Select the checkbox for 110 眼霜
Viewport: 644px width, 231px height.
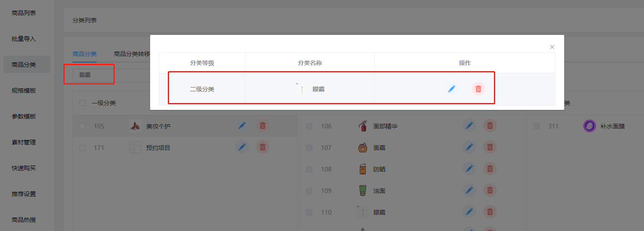tap(309, 212)
